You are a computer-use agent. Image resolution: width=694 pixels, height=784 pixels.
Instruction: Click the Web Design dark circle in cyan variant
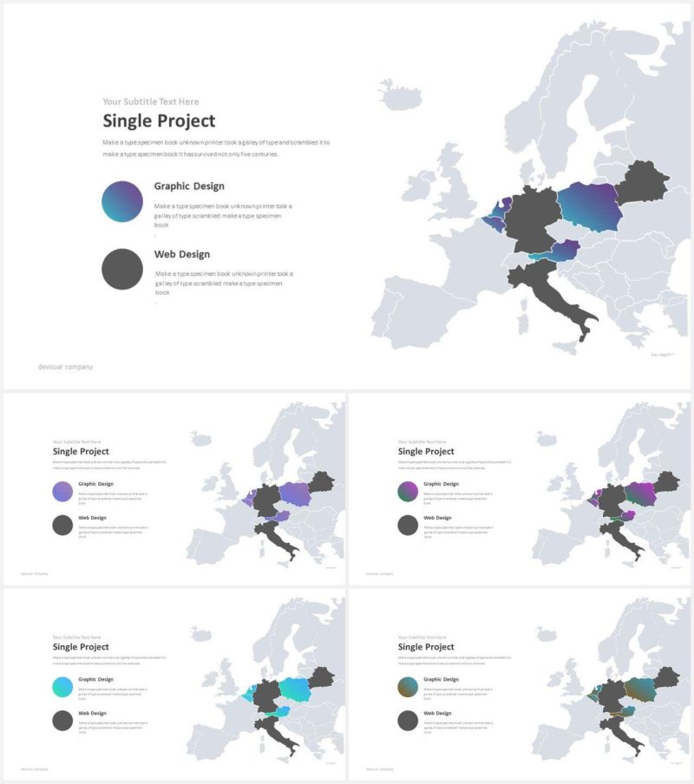62,721
